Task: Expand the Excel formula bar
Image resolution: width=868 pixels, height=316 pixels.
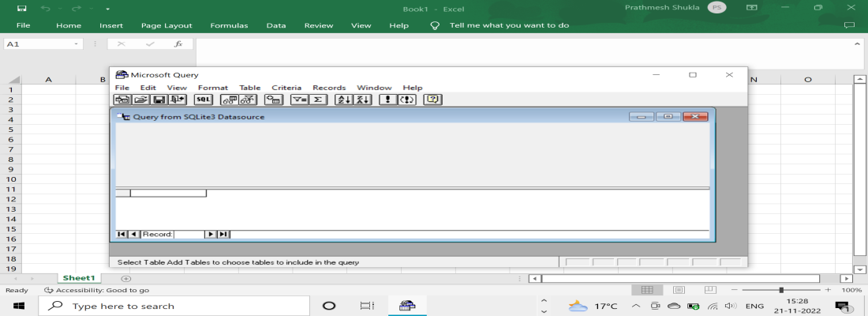Action: 858,43
